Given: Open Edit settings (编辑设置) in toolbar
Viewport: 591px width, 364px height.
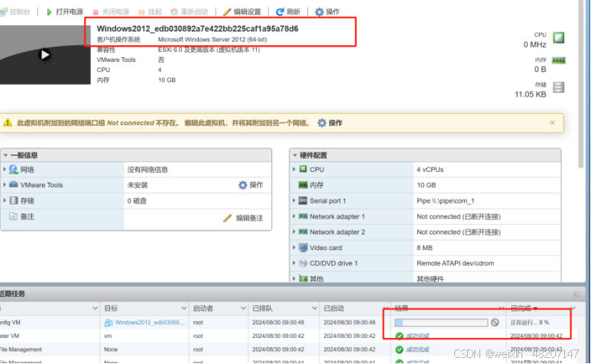Looking at the screenshot, I should [x=242, y=11].
